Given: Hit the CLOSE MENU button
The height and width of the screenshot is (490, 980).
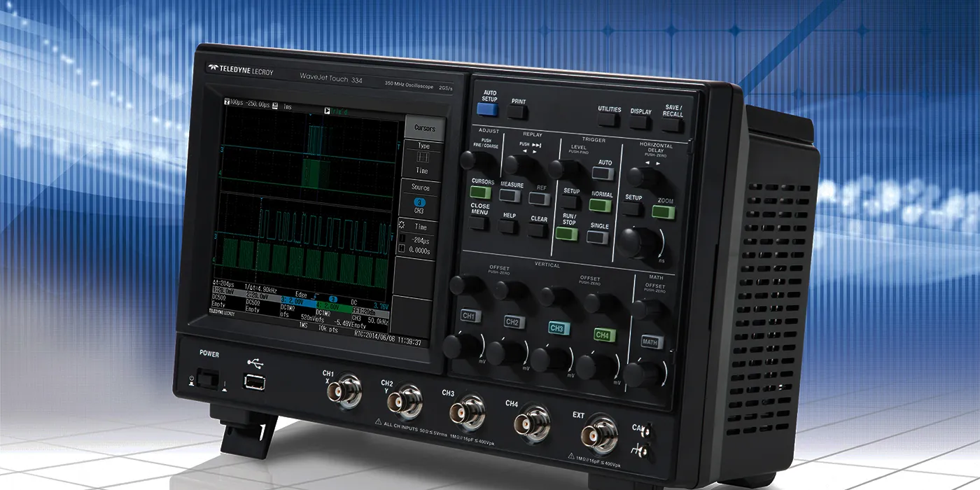Looking at the screenshot, I should (x=479, y=223).
